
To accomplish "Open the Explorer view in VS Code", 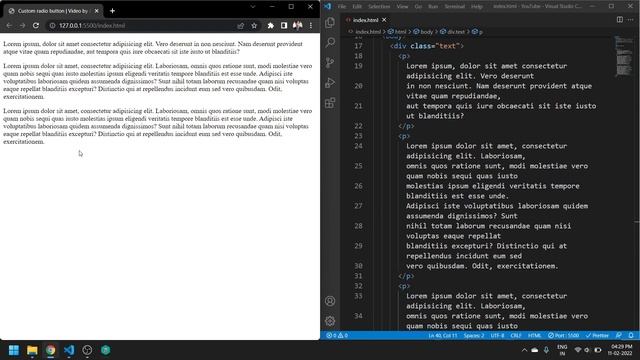I will click(330, 22).
